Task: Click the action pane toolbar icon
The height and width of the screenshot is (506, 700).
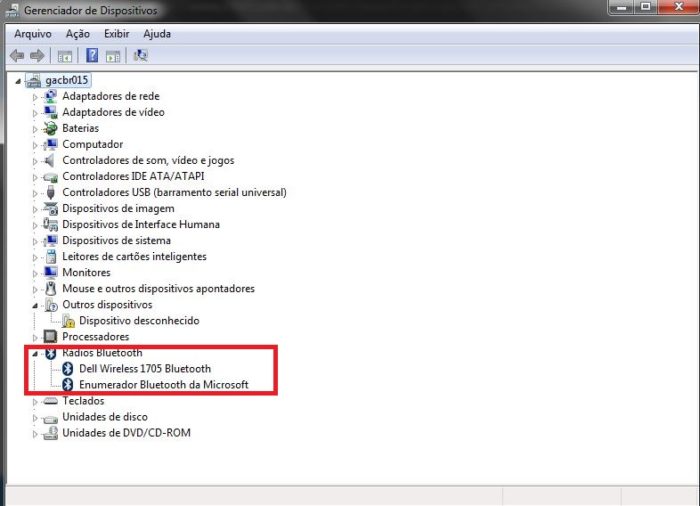Action: 113,56
